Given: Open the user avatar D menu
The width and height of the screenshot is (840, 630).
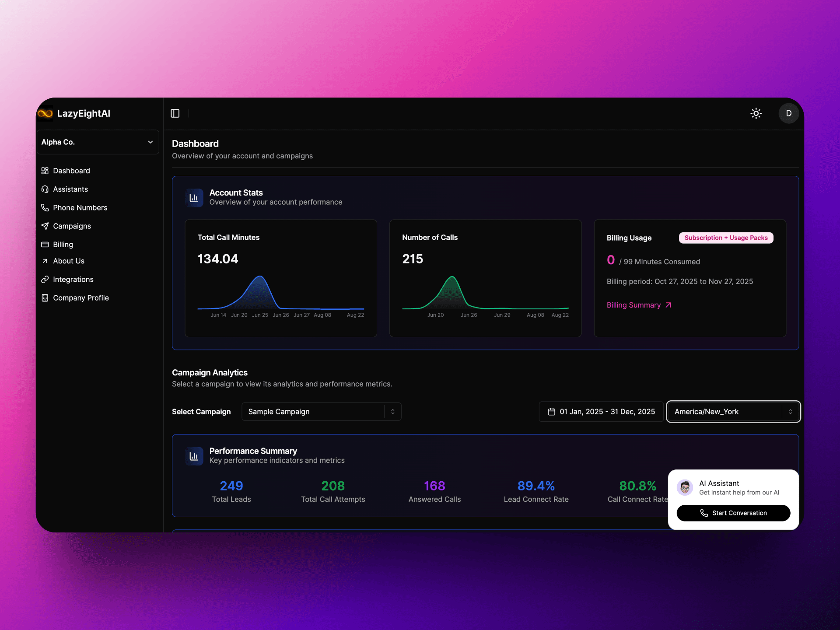Looking at the screenshot, I should point(788,113).
